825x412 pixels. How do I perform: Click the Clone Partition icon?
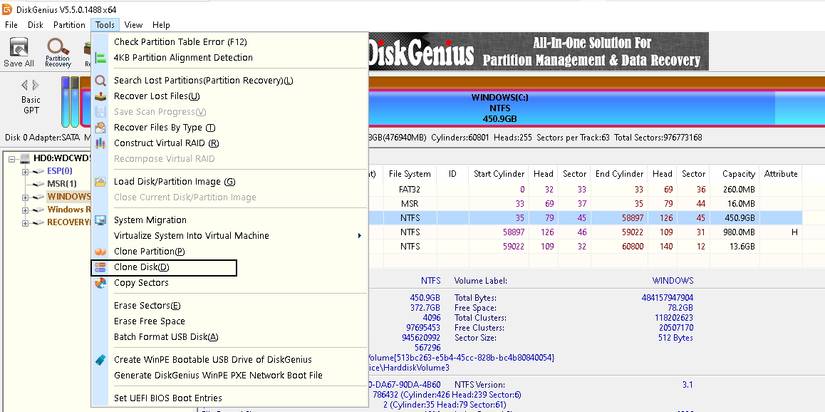pyautogui.click(x=100, y=252)
